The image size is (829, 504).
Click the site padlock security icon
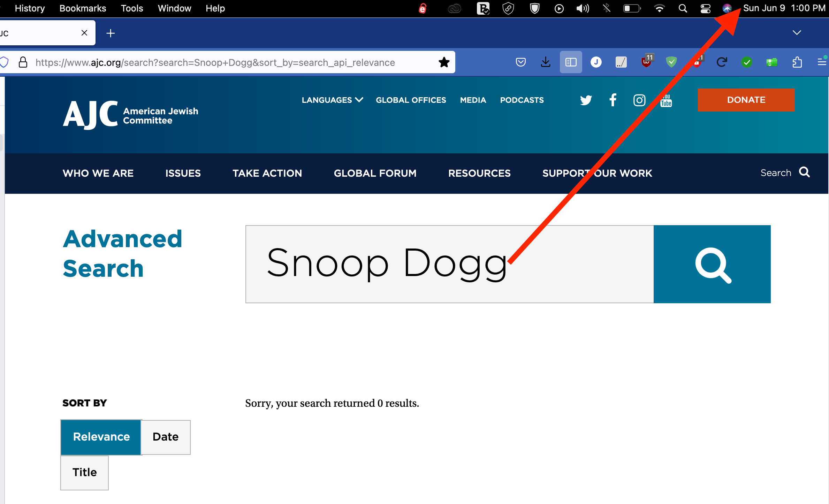click(23, 62)
